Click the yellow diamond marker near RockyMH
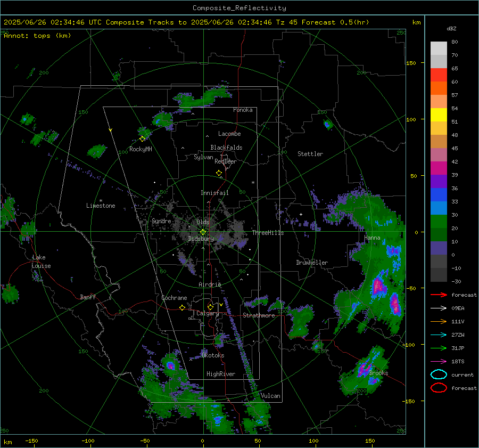 (x=142, y=139)
